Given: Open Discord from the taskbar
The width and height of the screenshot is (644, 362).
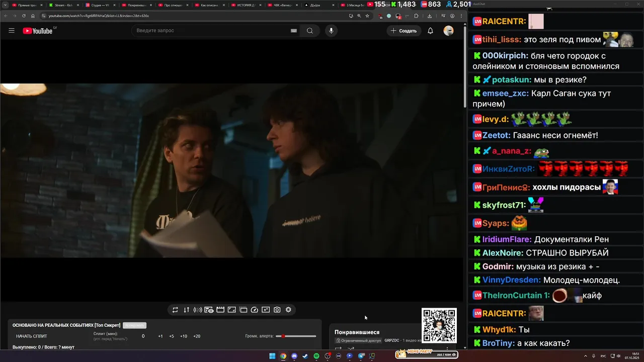Looking at the screenshot, I should pyautogui.click(x=294, y=356).
